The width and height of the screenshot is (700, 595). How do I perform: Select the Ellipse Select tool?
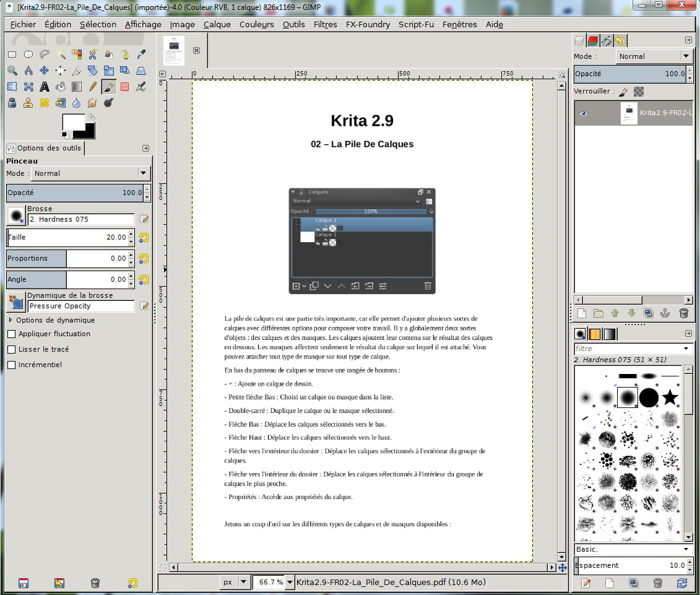[28, 54]
